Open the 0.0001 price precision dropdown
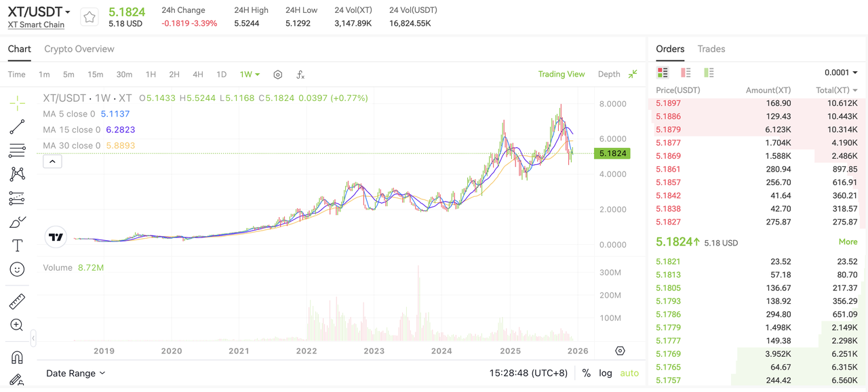The height and width of the screenshot is (392, 868). (841, 73)
